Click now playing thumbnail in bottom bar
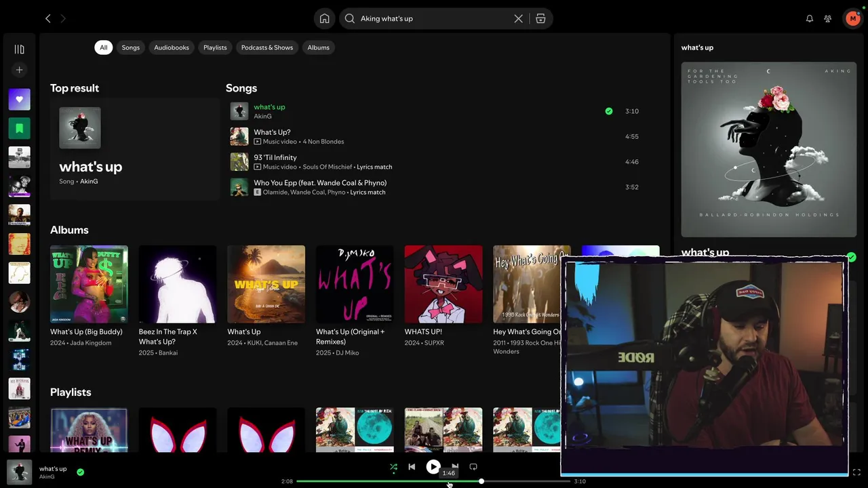The image size is (868, 488). tap(19, 472)
